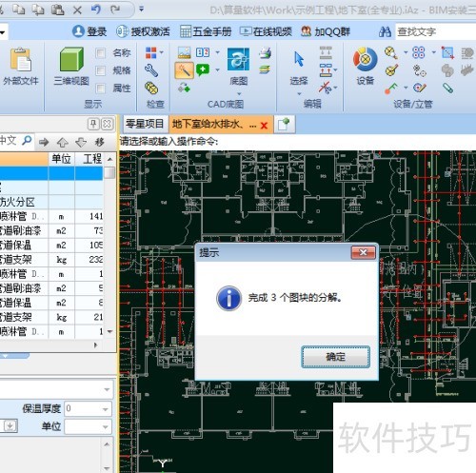The height and width of the screenshot is (473, 476).
Task: Open dropdown next to scissors icon
Action: (336, 88)
